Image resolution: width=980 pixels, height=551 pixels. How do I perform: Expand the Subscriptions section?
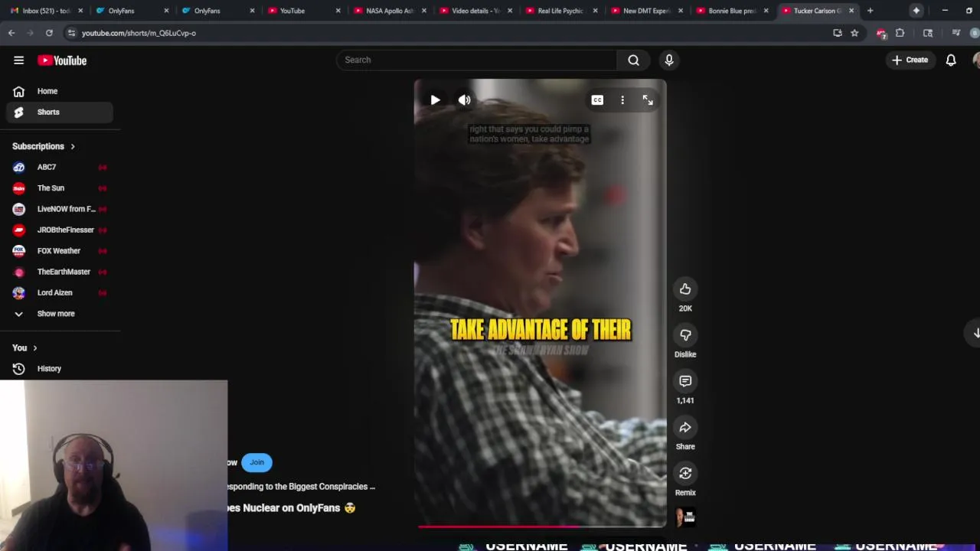[44, 146]
